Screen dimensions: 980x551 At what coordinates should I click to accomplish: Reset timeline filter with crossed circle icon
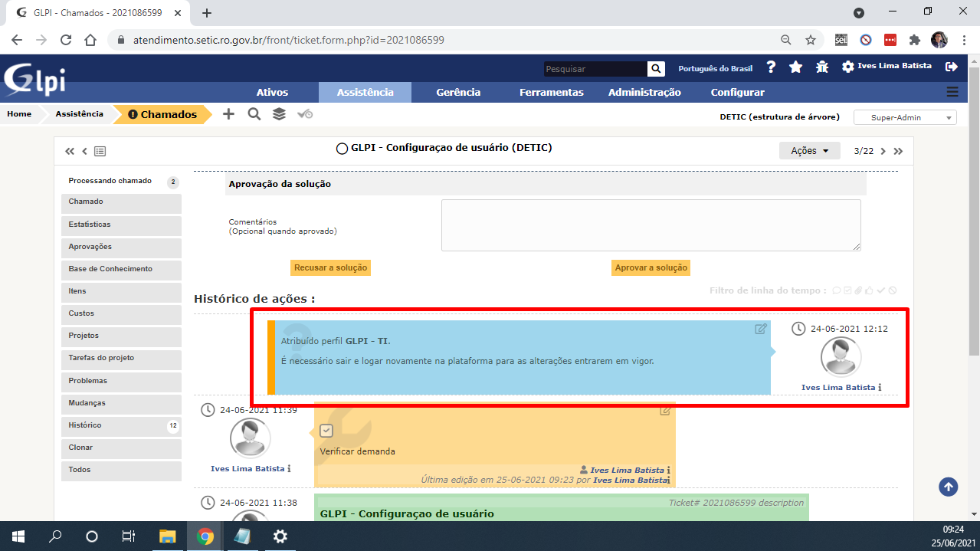pyautogui.click(x=893, y=290)
